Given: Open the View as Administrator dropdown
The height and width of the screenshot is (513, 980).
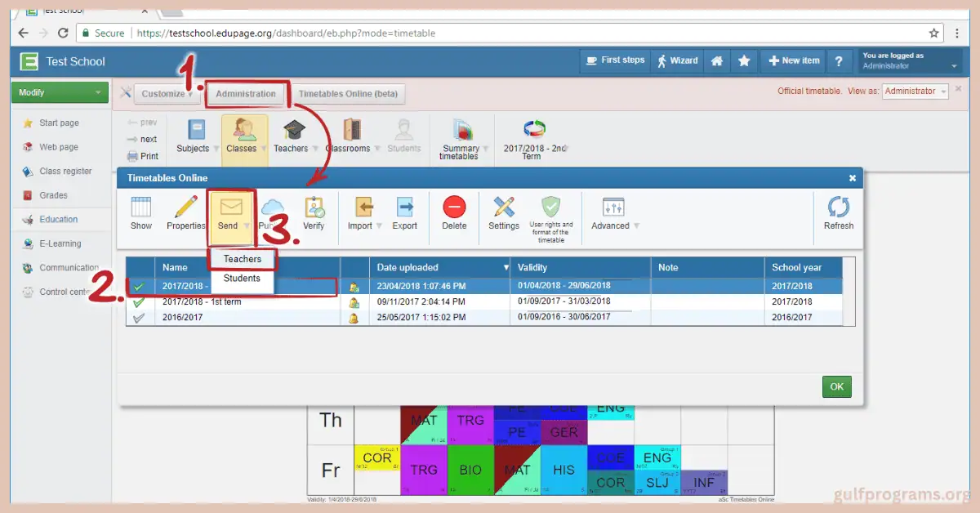Looking at the screenshot, I should 914,91.
